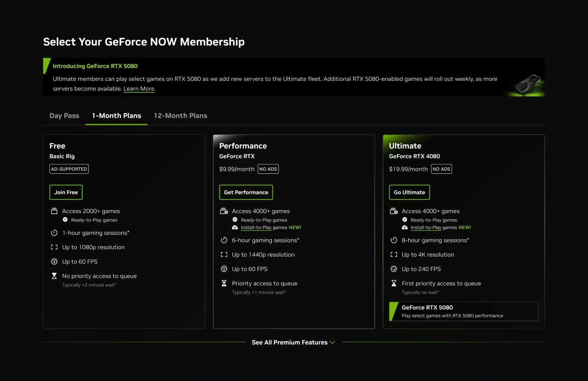This screenshot has width=588, height=381.
Task: Click Up to 1440p resolution text
Action: pyautogui.click(x=263, y=255)
